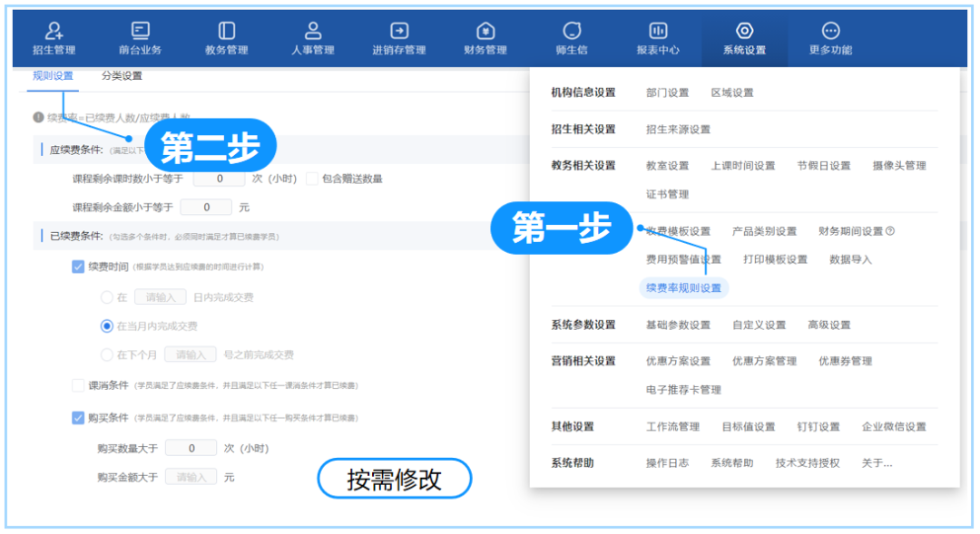980x534 pixels.
Task: Open the 报表中心 chart icon
Action: (x=658, y=32)
